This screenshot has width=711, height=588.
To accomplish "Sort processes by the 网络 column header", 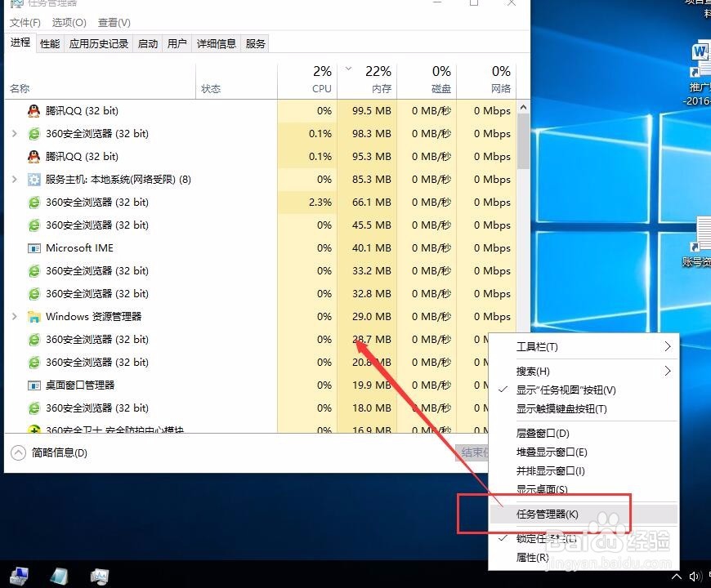I will click(486, 81).
